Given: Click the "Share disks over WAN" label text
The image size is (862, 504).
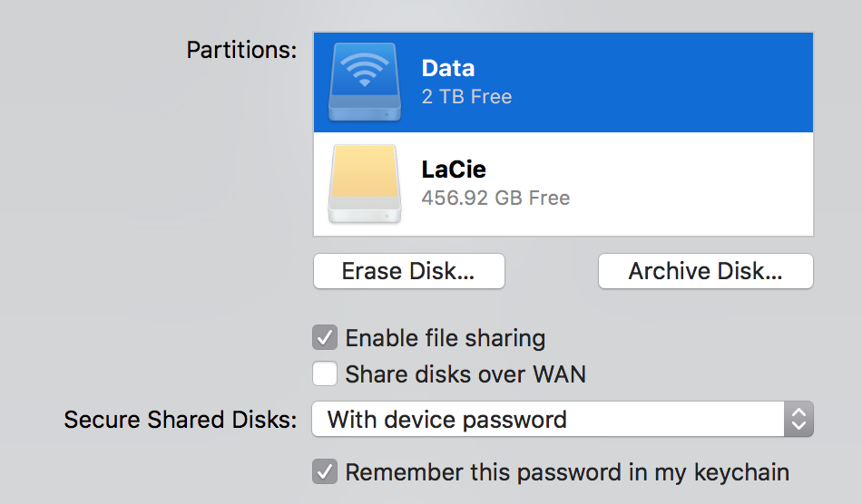Looking at the screenshot, I should (x=465, y=374).
